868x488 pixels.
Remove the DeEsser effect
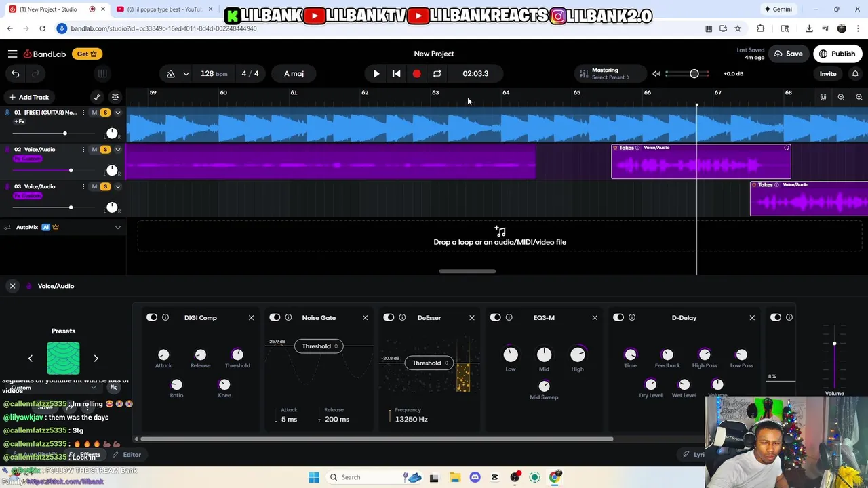tap(472, 317)
